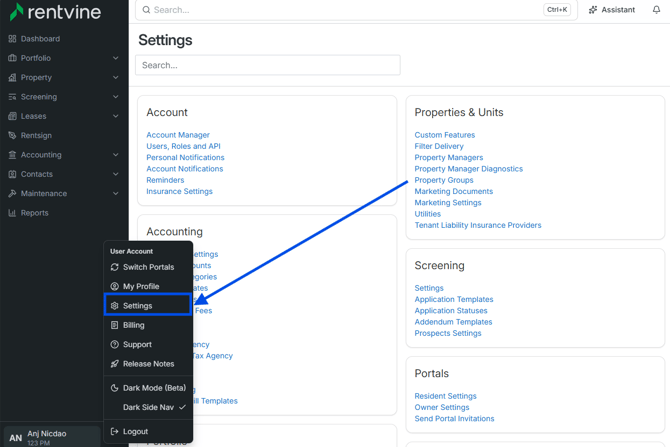Toggle Dark Mode (Beta)

pyautogui.click(x=148, y=388)
